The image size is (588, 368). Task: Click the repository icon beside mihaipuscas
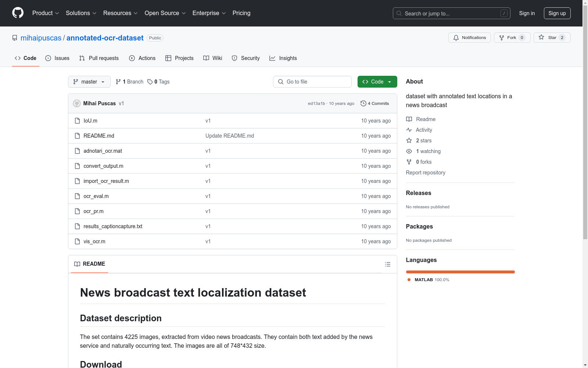[x=15, y=38]
